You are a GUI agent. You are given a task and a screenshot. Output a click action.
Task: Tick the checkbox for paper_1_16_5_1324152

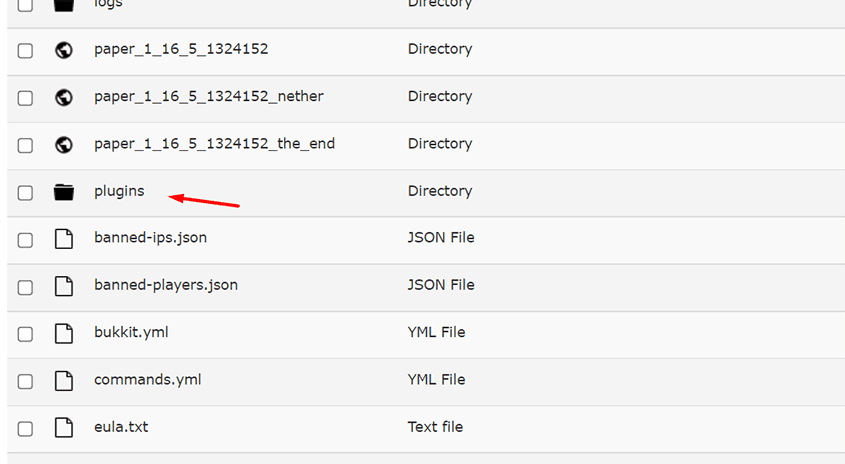point(25,51)
